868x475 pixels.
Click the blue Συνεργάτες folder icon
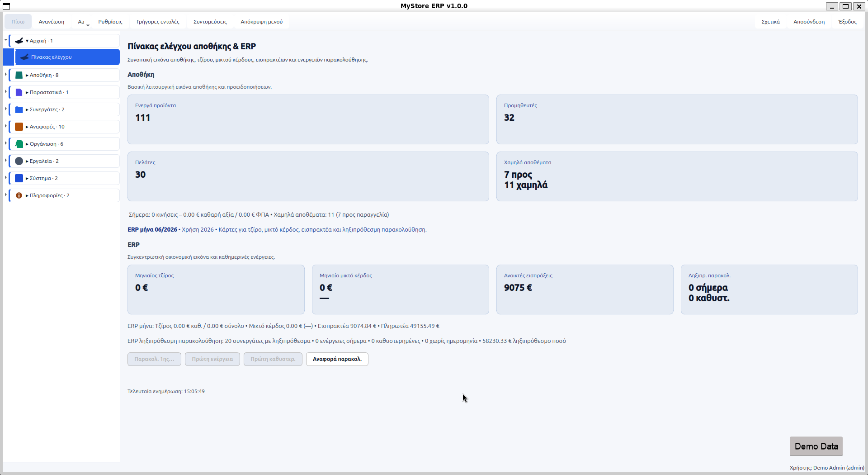tap(19, 109)
